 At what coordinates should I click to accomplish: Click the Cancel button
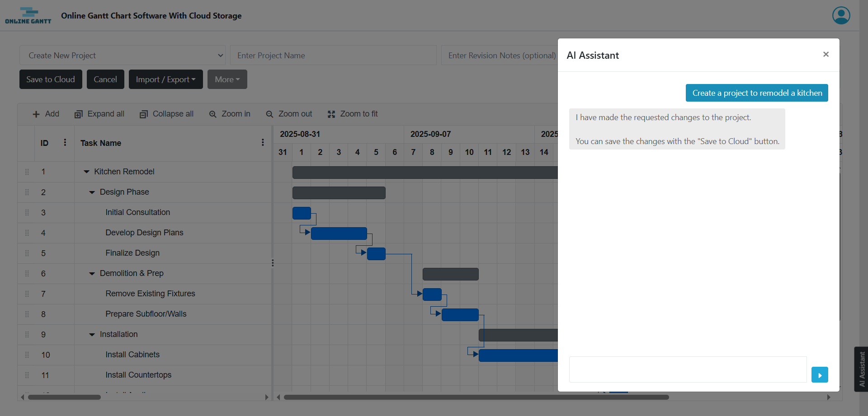click(105, 79)
